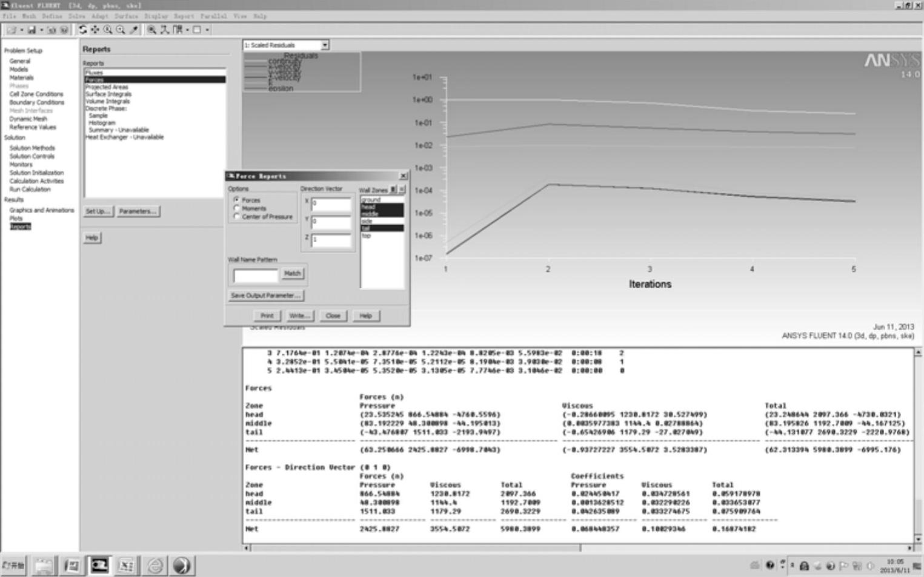Open the Solve menu

[x=77, y=16]
